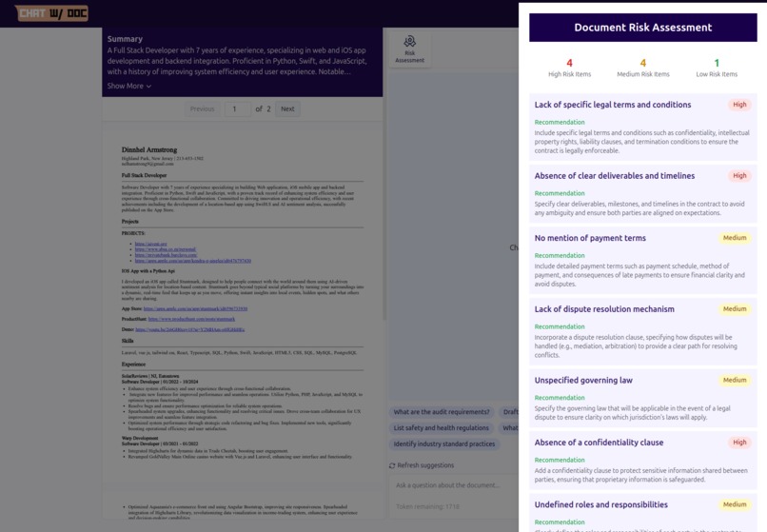The height and width of the screenshot is (532, 767).
Task: Click the 'Dinnhel Armstrong' name in document
Action: (x=149, y=149)
